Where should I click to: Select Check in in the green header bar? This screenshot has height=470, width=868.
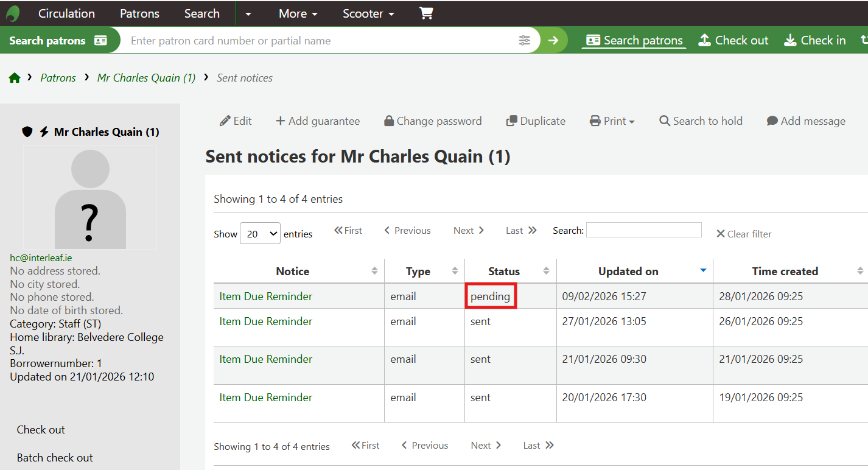(x=814, y=40)
